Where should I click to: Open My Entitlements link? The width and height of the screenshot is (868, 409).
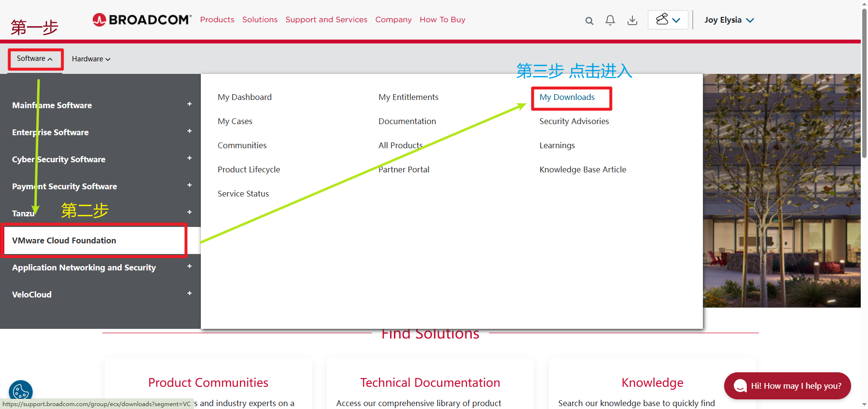tap(408, 97)
